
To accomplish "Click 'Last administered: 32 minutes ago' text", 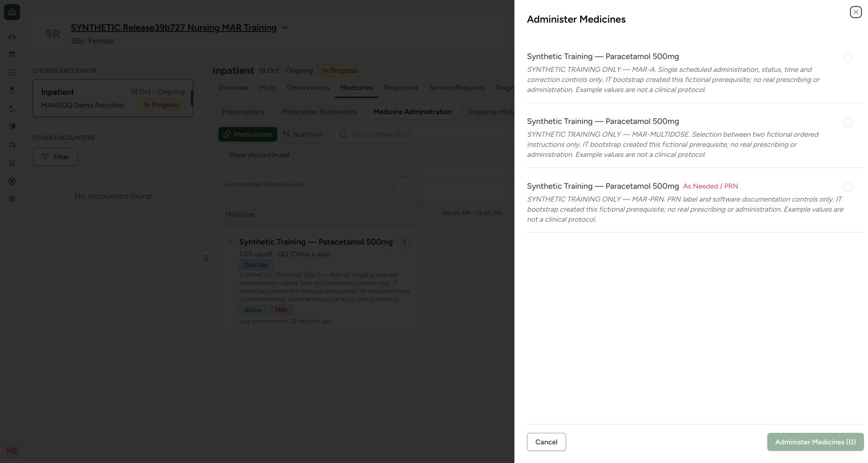I will 285,321.
